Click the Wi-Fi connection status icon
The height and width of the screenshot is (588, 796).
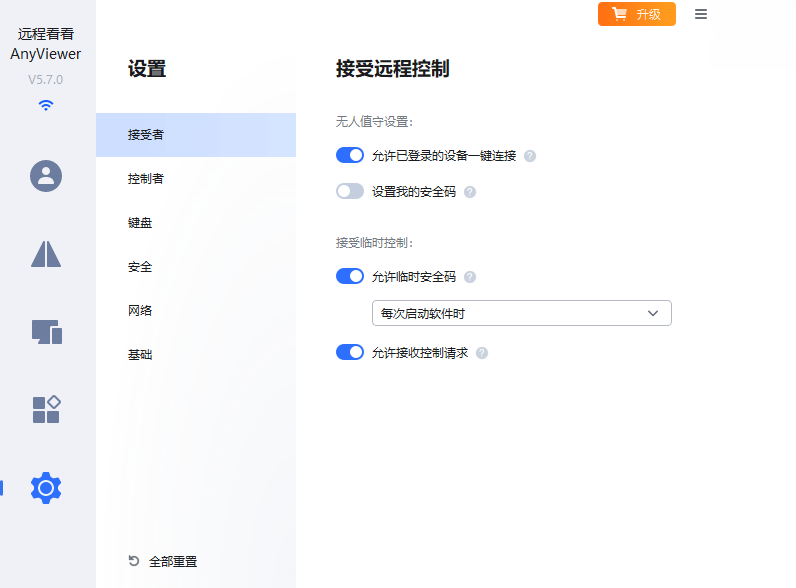coord(46,105)
